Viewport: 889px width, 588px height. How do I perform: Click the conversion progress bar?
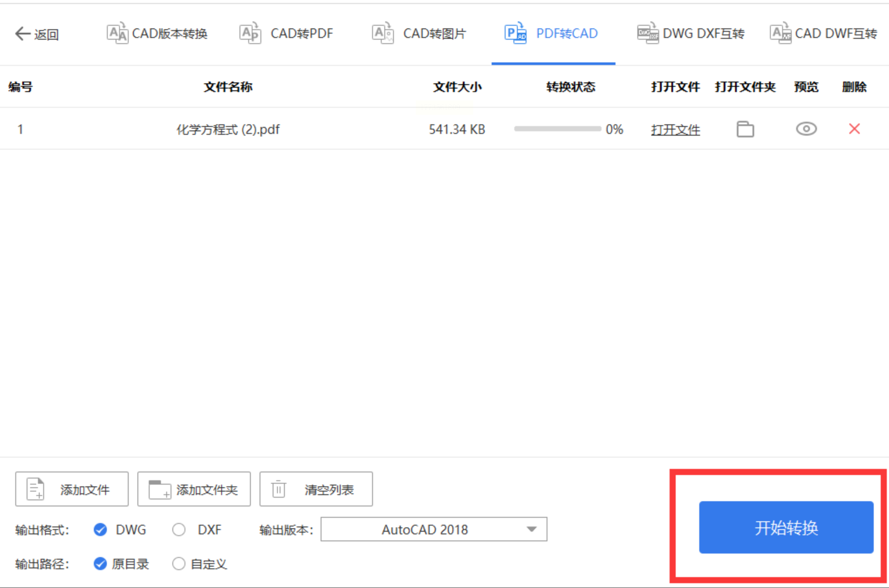pos(557,129)
